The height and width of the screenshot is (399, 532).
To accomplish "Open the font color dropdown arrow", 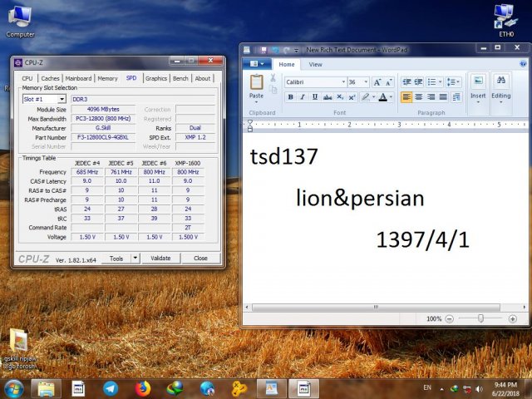I will point(391,97).
